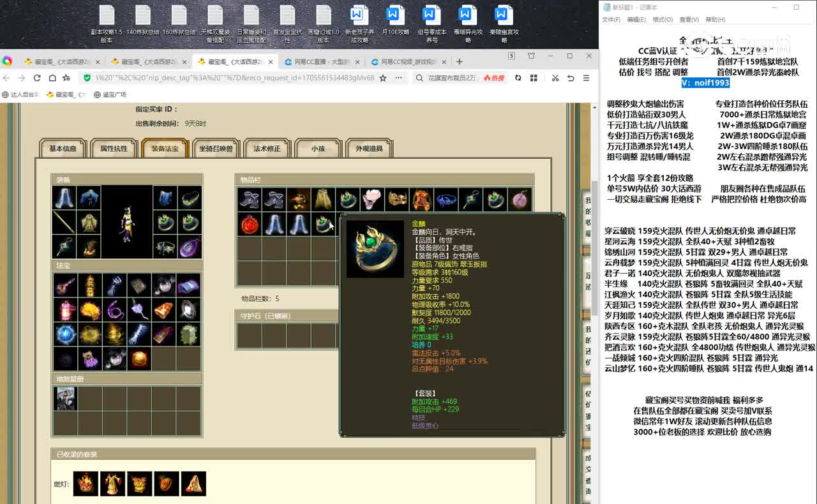Viewport: 817px width, 504px height.
Task: Open the browser home page
Action: (x=51, y=78)
